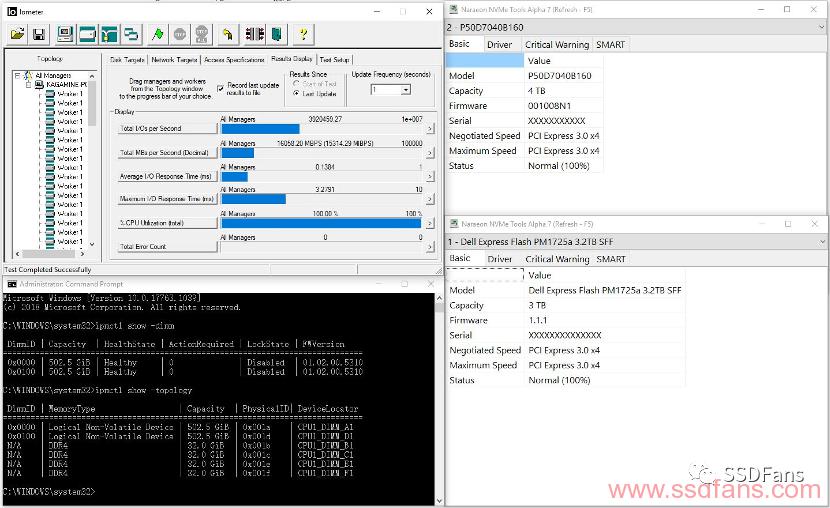Select the Start of Test radio button
The width and height of the screenshot is (830, 508).
[296, 84]
